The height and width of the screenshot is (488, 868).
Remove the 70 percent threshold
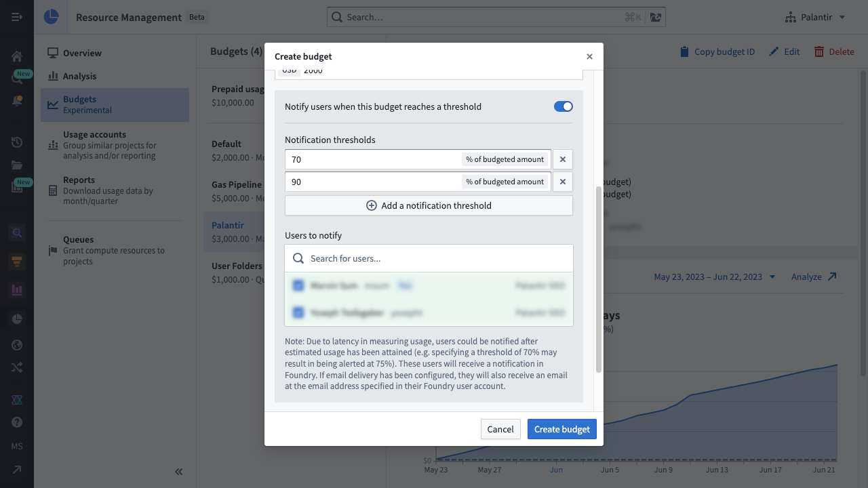pos(563,159)
